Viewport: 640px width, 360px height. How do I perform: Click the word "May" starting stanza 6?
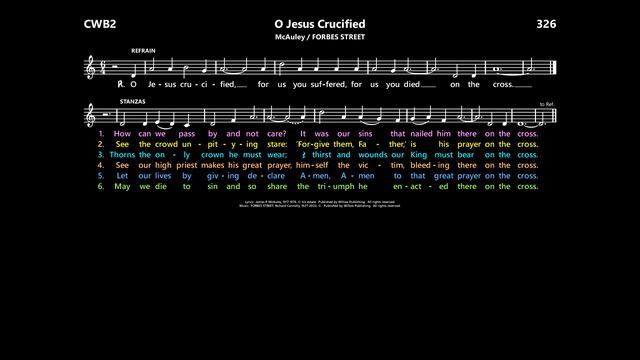tap(122, 187)
